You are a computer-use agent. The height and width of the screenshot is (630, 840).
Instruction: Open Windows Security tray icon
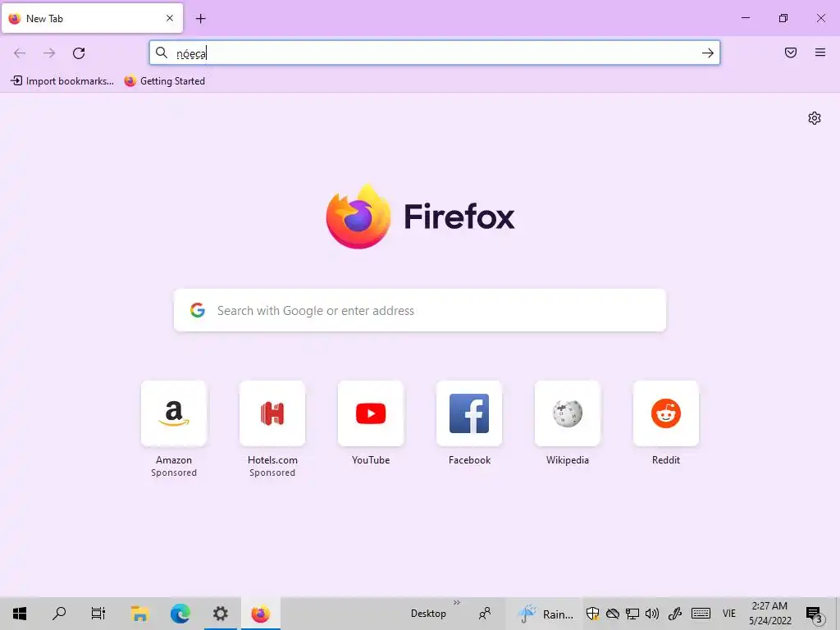point(592,614)
